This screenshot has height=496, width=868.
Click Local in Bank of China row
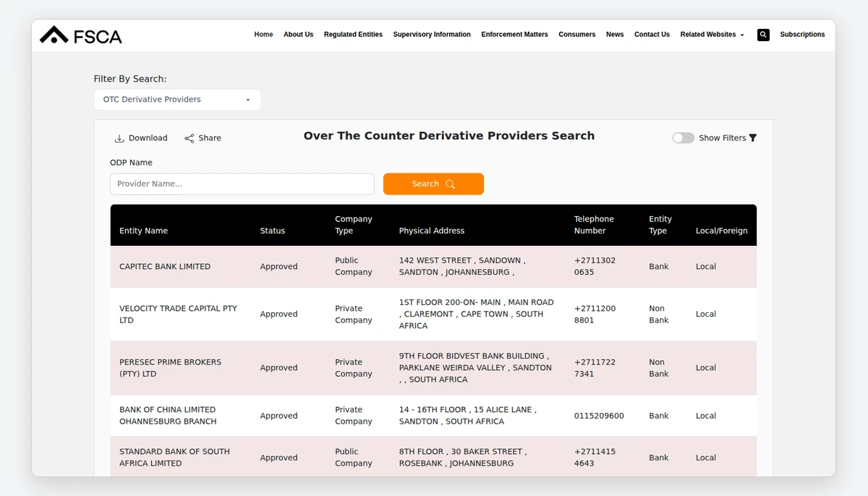pyautogui.click(x=706, y=416)
